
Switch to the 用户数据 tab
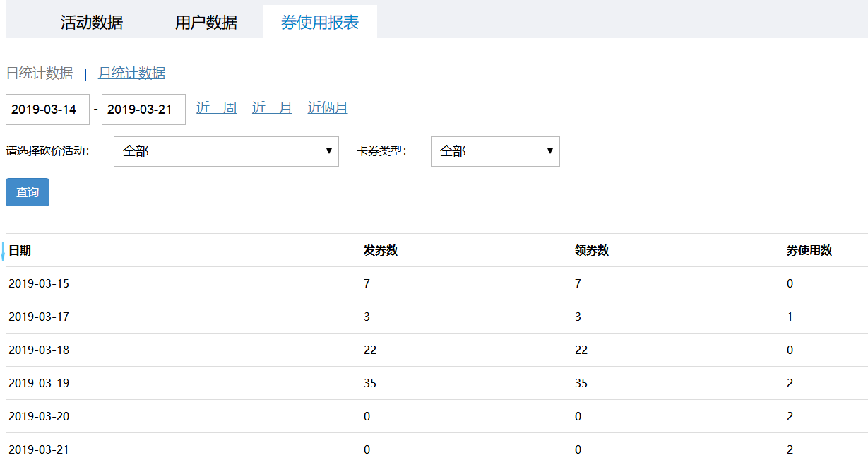(205, 22)
